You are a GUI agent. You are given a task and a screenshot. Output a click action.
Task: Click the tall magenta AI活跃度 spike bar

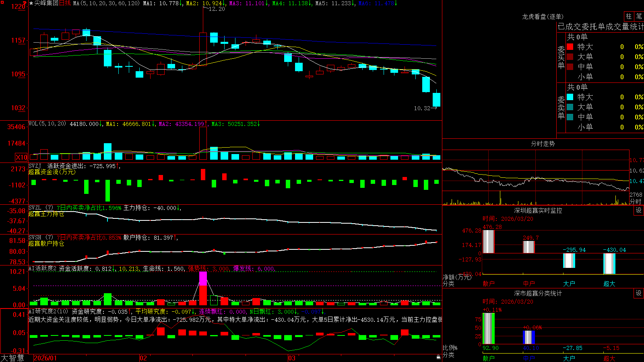click(x=203, y=288)
